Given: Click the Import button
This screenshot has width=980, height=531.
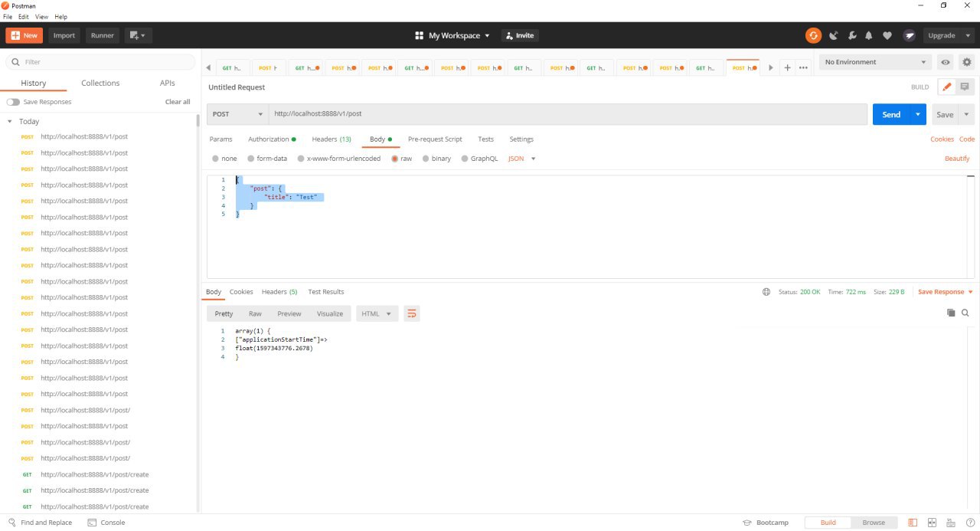Looking at the screenshot, I should point(64,35).
